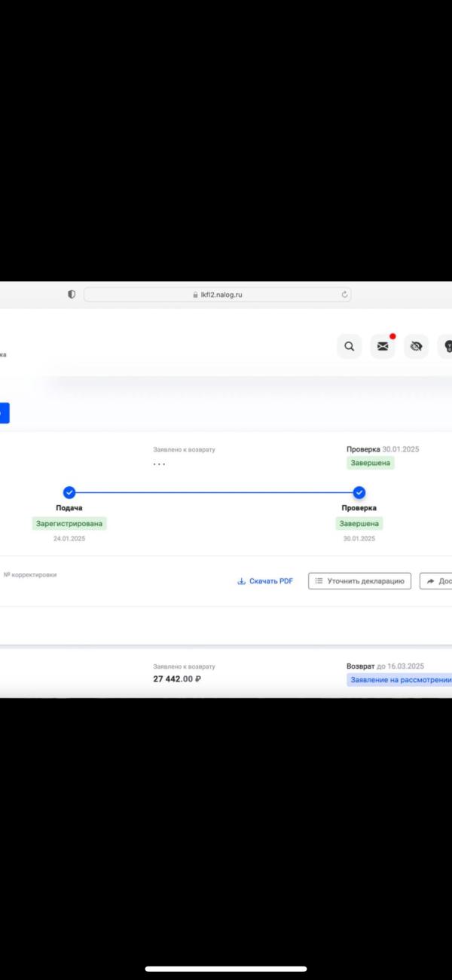Click the download icon beside Скачать PDF
452x980 pixels.
[242, 581]
